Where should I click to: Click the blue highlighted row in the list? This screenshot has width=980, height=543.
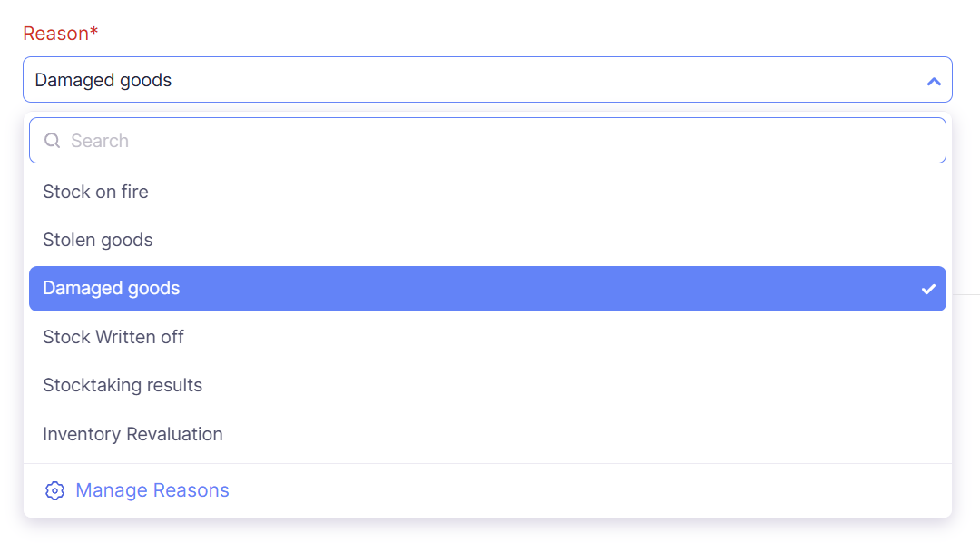(487, 289)
